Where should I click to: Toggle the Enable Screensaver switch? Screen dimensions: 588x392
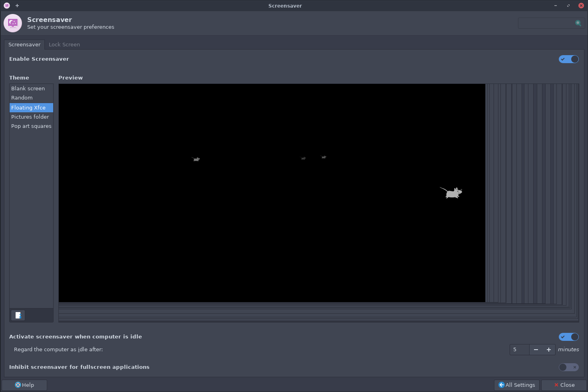[x=568, y=59]
